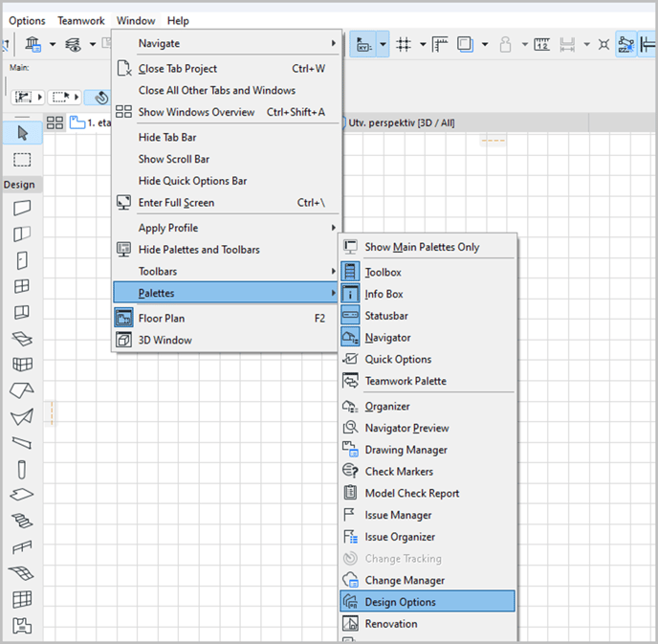Open dropdown next to XY coordinates icon

pos(383,44)
